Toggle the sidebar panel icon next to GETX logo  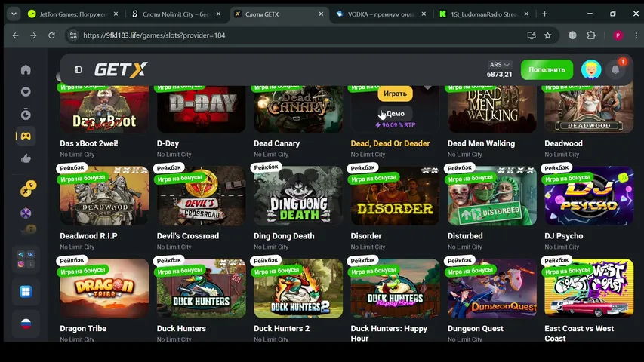78,70
